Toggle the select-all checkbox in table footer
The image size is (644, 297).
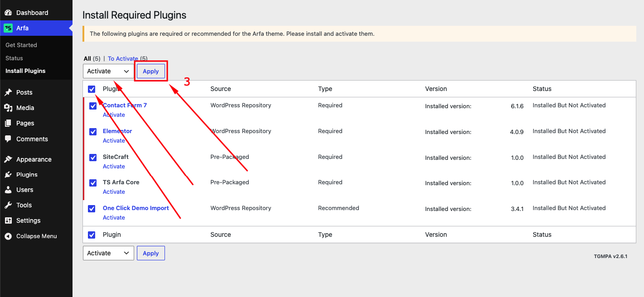(x=92, y=235)
